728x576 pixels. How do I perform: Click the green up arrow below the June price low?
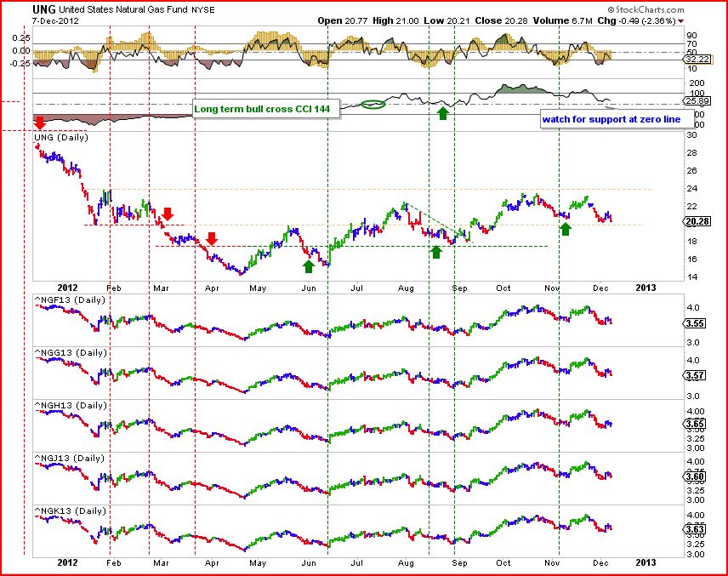click(308, 266)
